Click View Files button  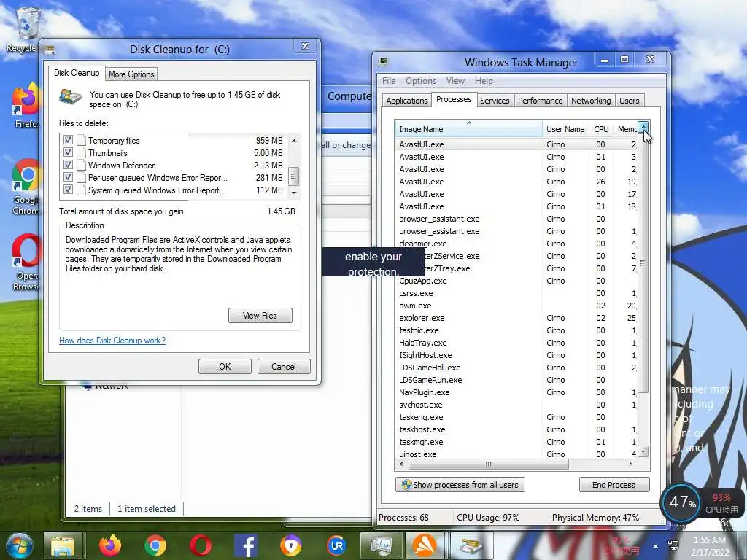click(260, 315)
